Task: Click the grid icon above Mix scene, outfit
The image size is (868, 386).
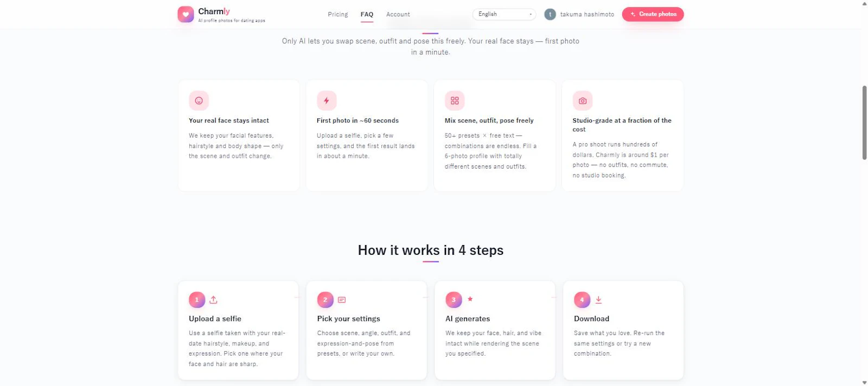Action: pyautogui.click(x=455, y=100)
